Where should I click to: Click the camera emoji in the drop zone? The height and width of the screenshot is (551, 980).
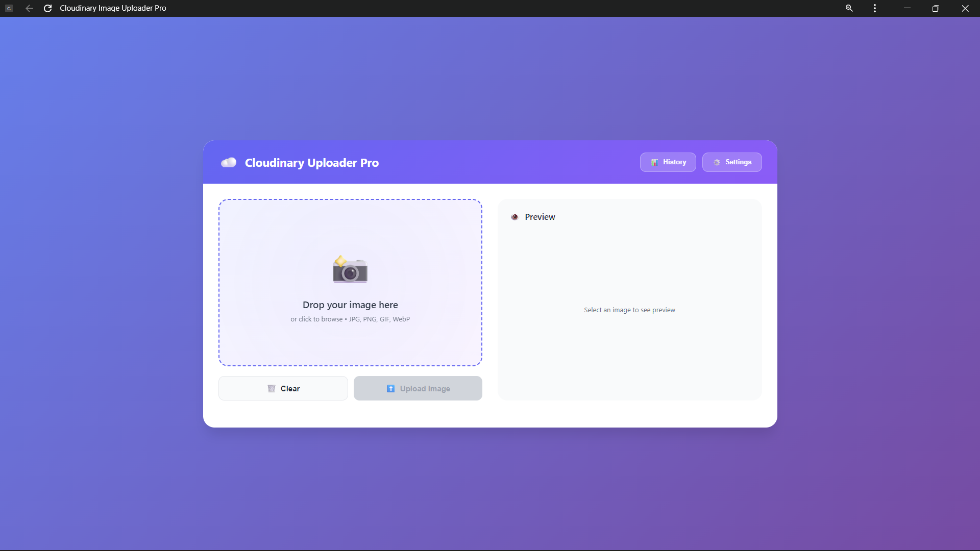coord(350,270)
